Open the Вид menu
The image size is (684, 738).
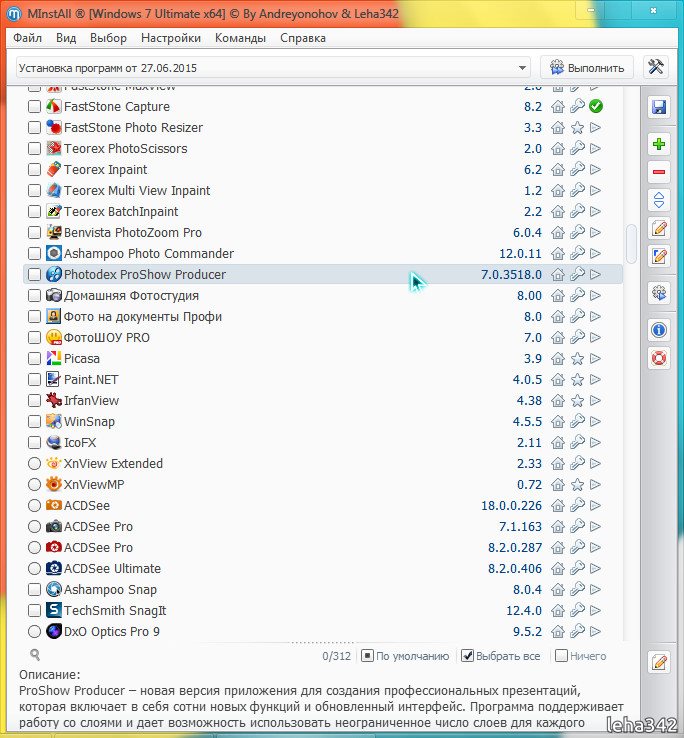pos(66,38)
